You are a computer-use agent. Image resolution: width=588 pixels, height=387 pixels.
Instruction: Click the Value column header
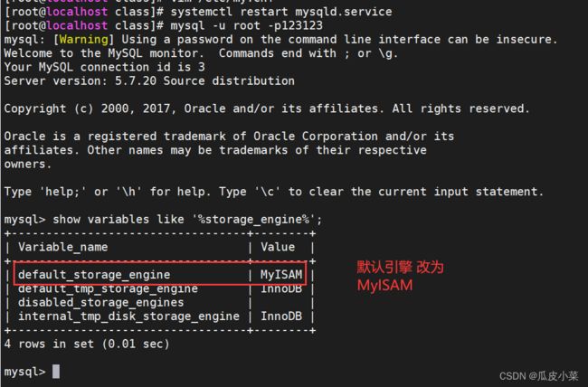[278, 247]
